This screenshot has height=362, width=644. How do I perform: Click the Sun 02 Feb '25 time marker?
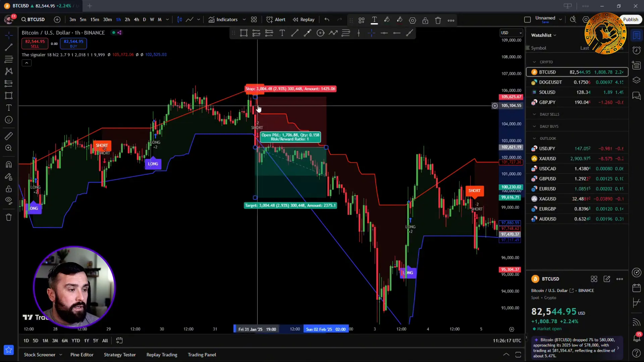pos(326,329)
